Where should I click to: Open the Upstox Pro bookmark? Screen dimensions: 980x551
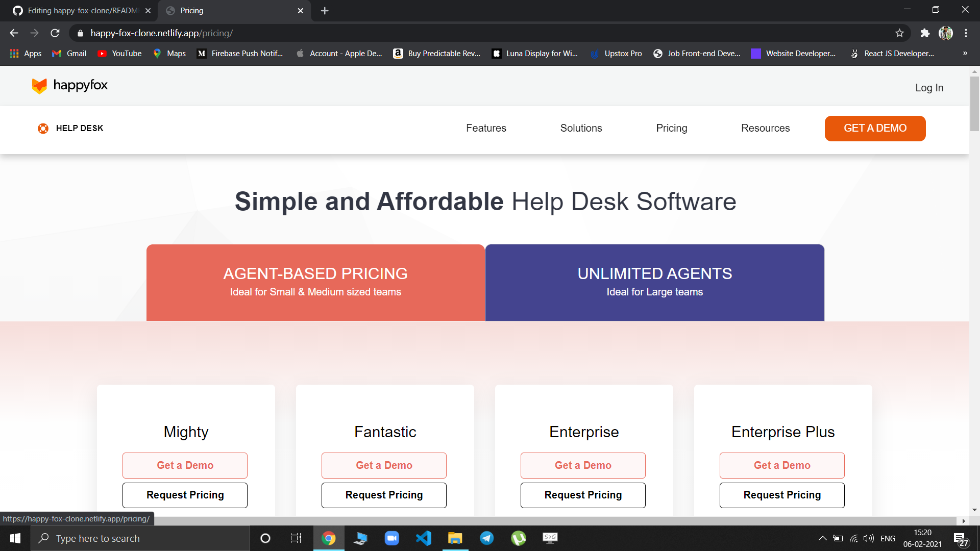click(616, 54)
